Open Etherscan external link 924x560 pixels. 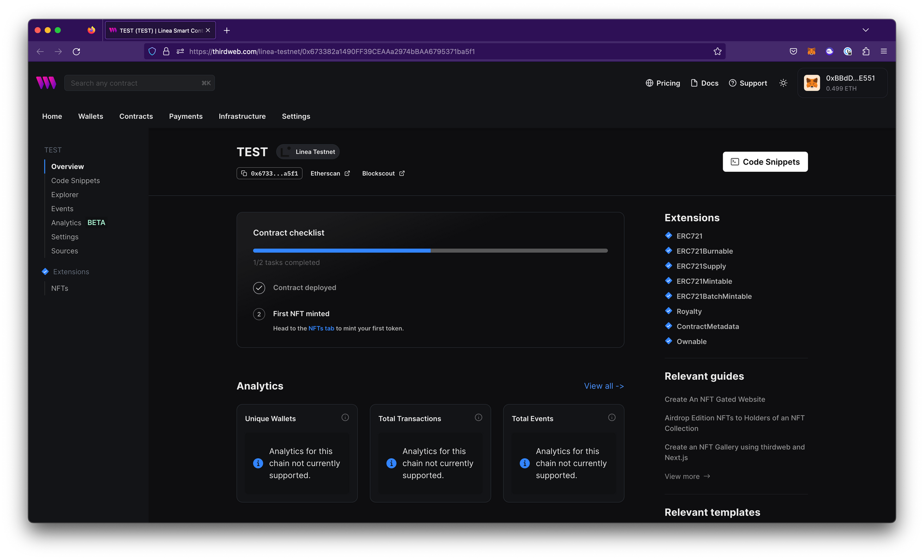coord(330,173)
